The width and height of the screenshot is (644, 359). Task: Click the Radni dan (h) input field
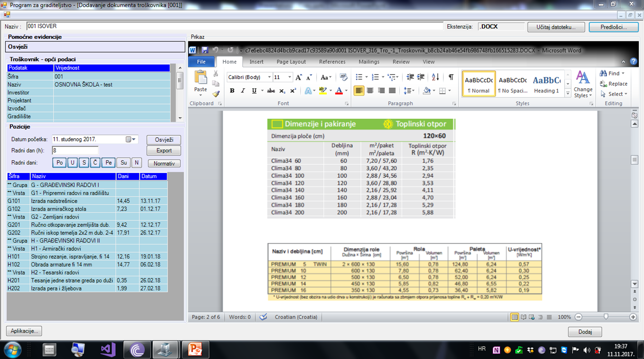(75, 151)
